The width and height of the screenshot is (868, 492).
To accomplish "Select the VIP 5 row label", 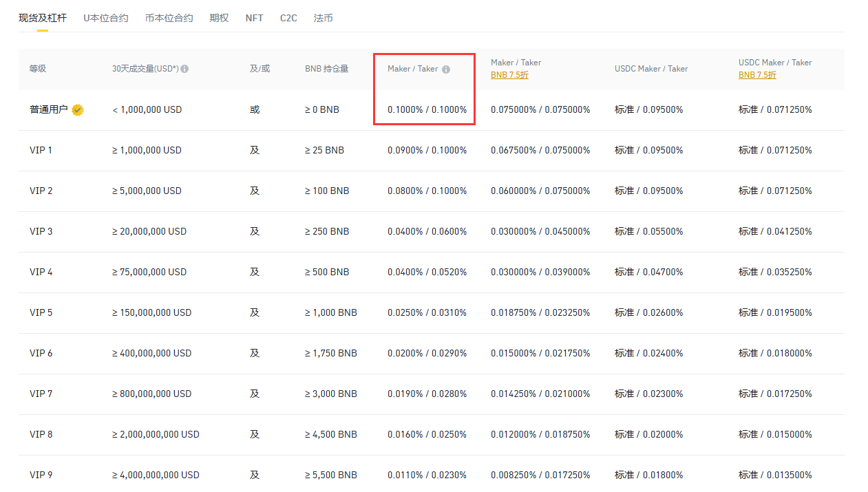I will pos(41,312).
